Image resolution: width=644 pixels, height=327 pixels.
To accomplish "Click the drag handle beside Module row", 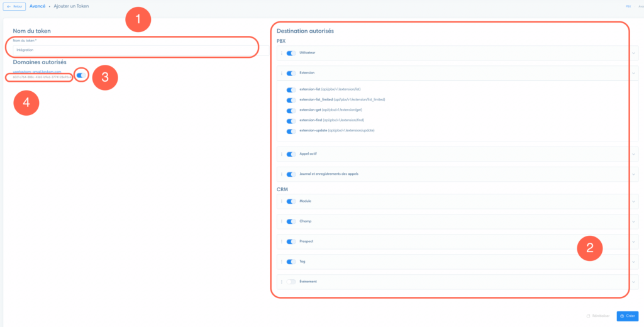I will coord(282,201).
